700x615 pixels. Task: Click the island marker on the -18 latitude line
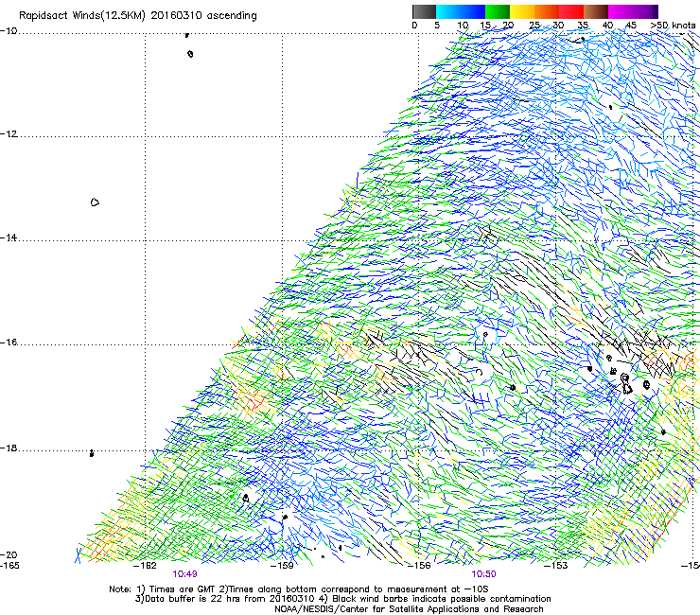point(92,453)
